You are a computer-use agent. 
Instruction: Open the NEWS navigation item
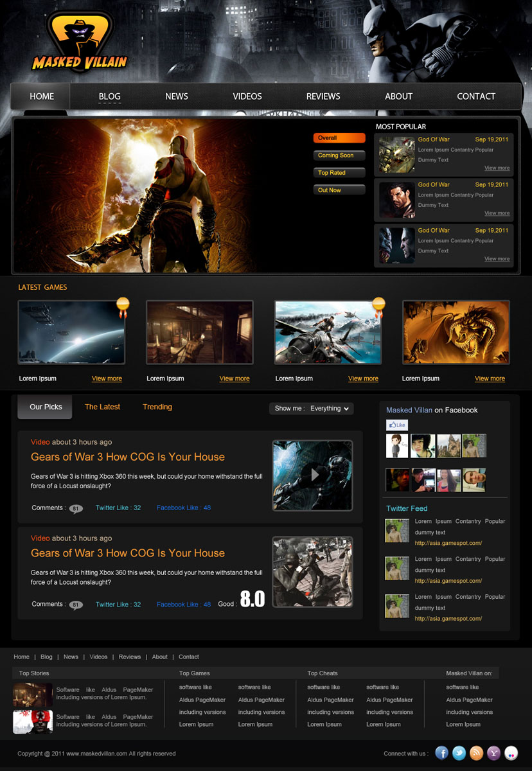[x=177, y=96]
